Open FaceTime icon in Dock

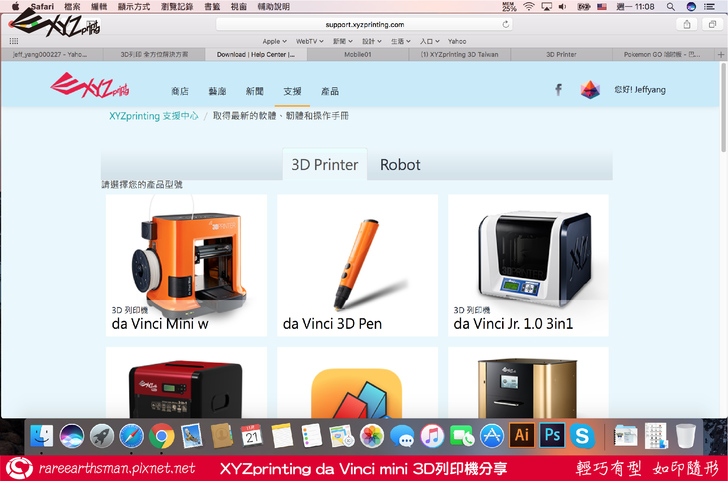[462, 436]
